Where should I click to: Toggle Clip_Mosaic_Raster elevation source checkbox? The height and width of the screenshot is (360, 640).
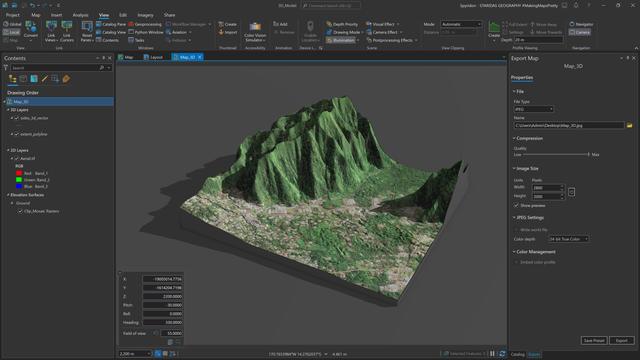point(20,211)
